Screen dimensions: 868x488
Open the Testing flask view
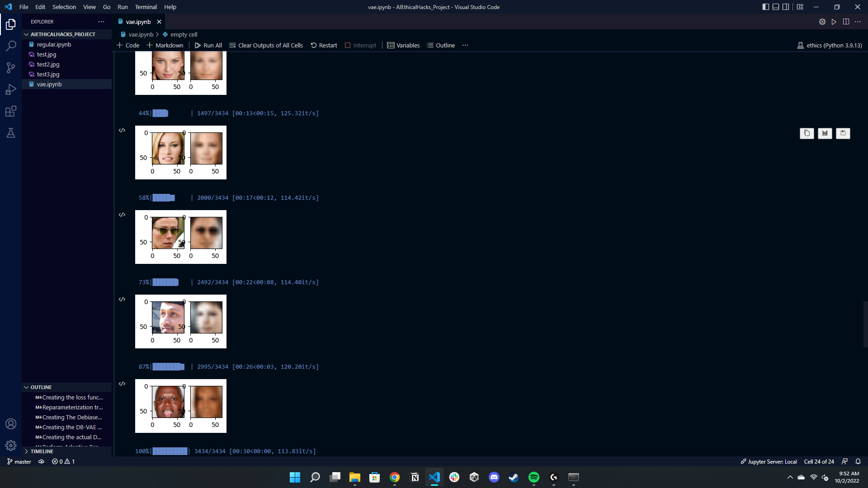pyautogui.click(x=11, y=133)
